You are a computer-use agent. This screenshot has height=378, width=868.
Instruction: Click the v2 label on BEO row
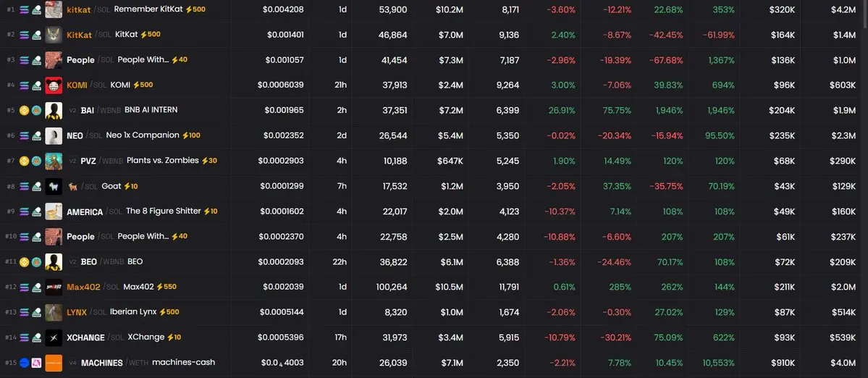click(x=72, y=262)
